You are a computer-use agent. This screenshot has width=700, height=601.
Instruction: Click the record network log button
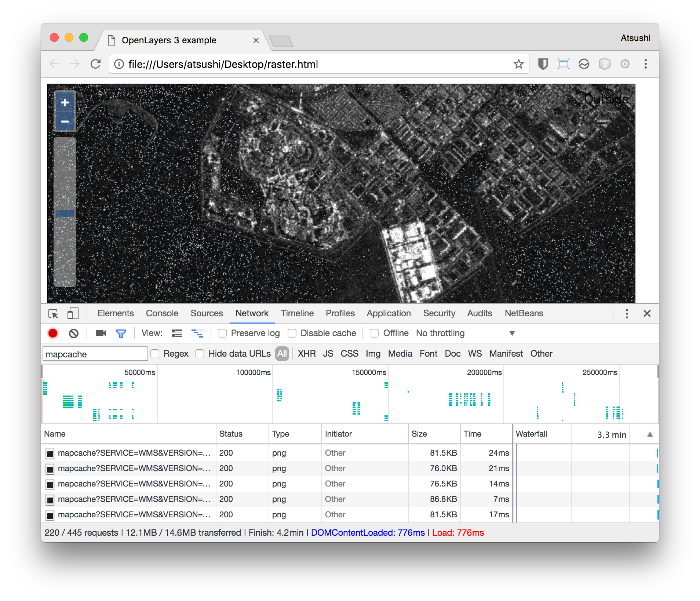(53, 333)
